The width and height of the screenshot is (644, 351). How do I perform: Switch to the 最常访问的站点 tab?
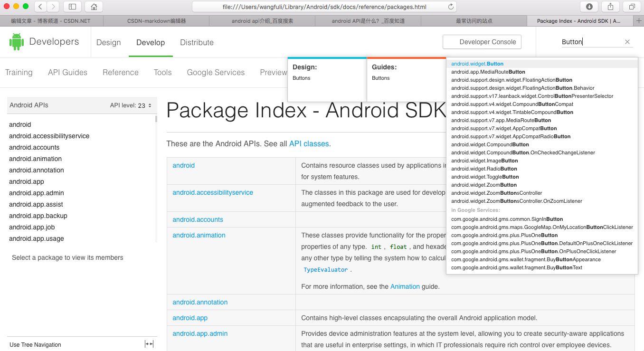coord(474,21)
